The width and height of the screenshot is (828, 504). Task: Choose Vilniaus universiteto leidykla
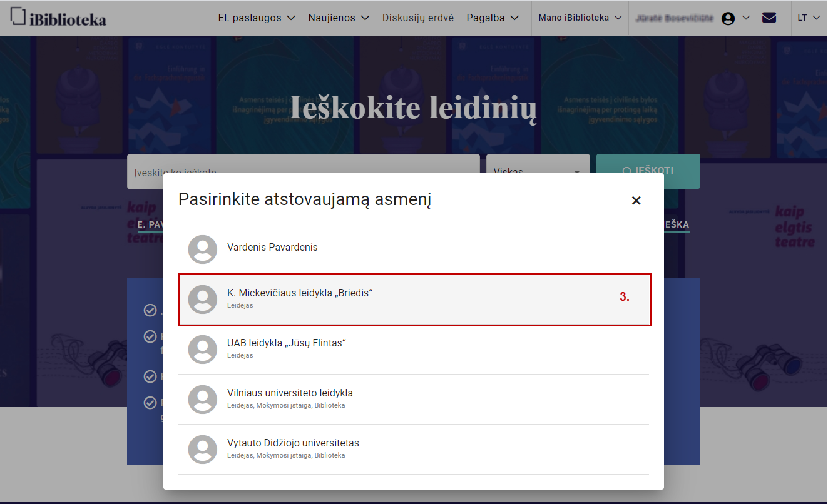[414, 400]
